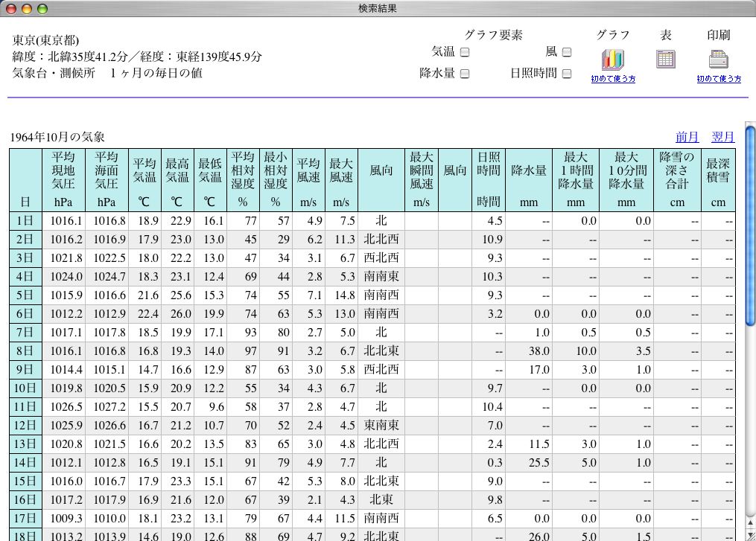Enable the 風 graph checkbox
756x541 pixels.
[567, 52]
